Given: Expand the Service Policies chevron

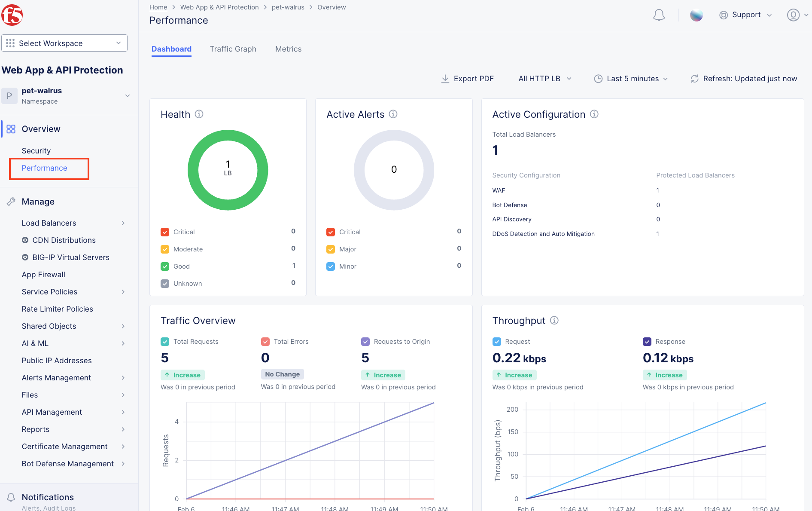Looking at the screenshot, I should click(123, 292).
